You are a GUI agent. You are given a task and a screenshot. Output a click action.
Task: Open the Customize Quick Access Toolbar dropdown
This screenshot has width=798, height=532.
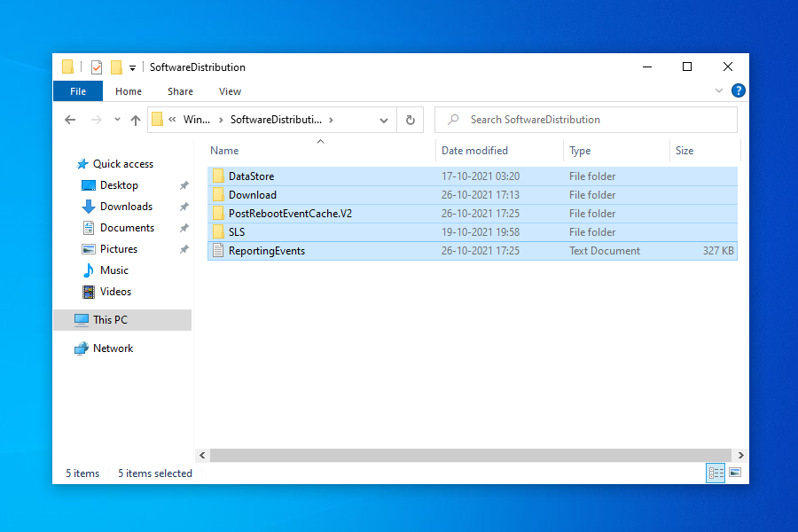coord(132,67)
